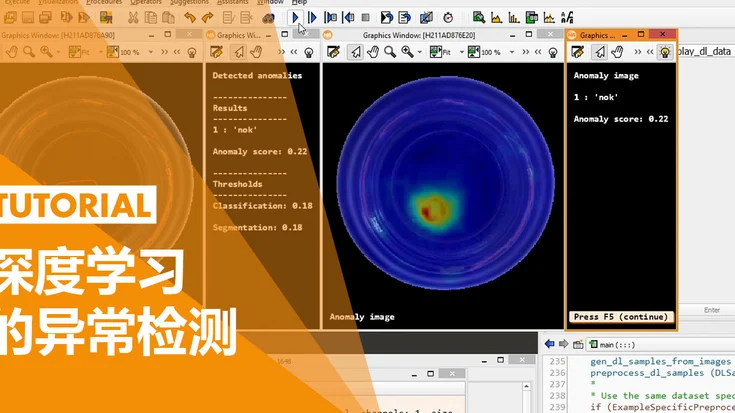
Task: Click the Press F5 (continue) label
Action: click(x=620, y=317)
